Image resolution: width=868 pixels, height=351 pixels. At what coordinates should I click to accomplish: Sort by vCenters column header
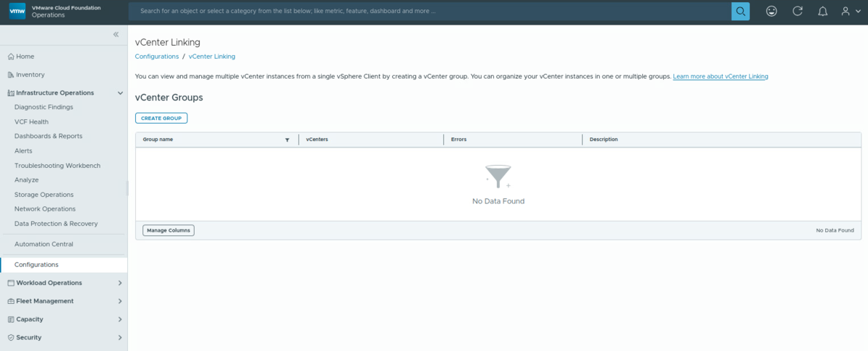tap(317, 140)
